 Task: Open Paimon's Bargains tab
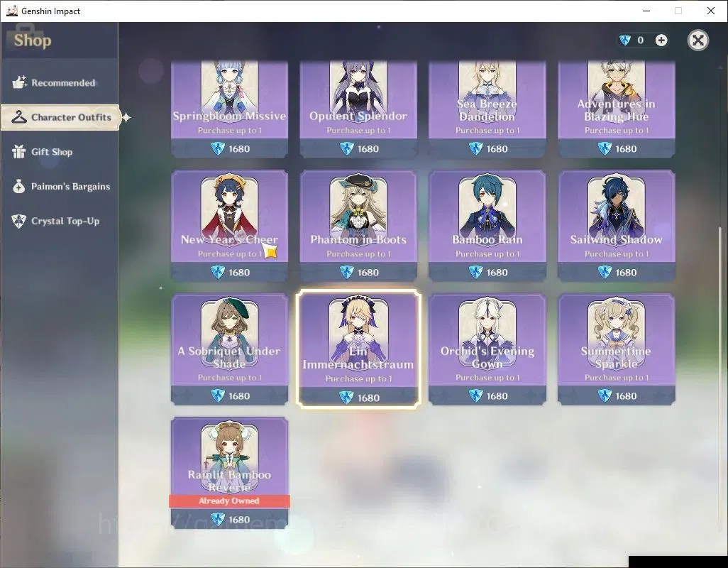tap(60, 187)
